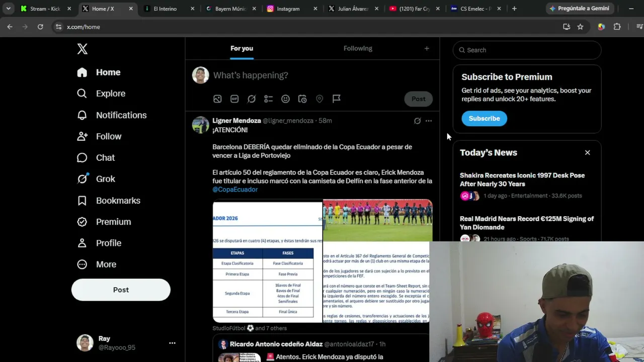Open Premium verified badge icon
644x362 pixels.
[82, 222]
